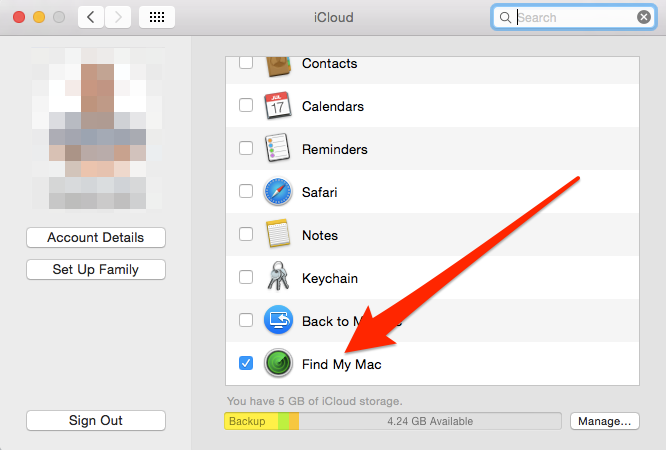Click Set Up Family button
This screenshot has width=666, height=450.
[96, 269]
